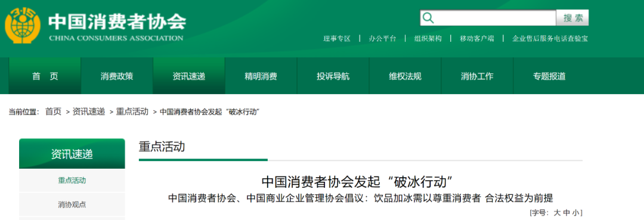Image resolution: width=644 pixels, height=220 pixels.
Task: Open the 消费政策 navigation item
Action: [117, 76]
